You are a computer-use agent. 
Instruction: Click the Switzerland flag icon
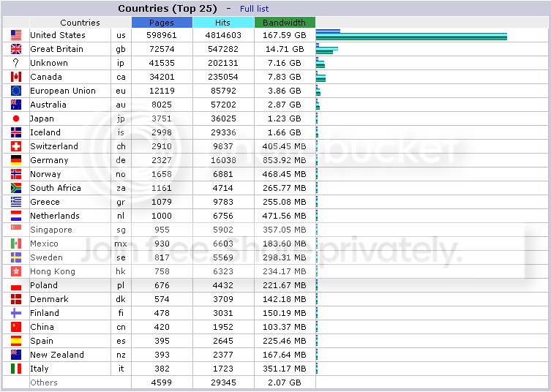(16, 146)
